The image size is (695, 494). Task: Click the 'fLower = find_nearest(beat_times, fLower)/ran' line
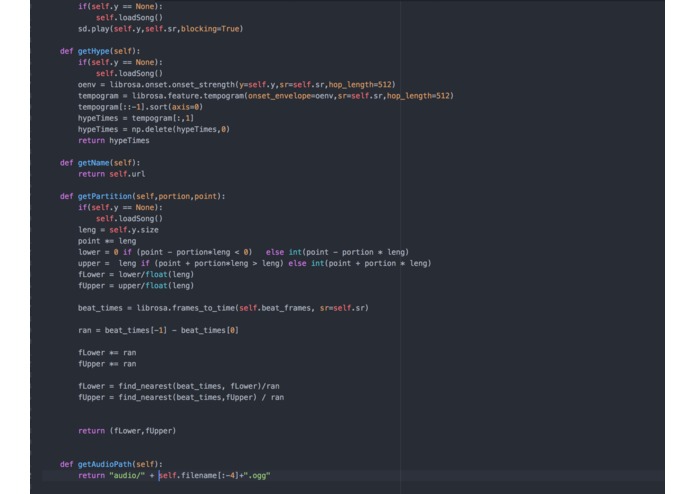pos(179,386)
